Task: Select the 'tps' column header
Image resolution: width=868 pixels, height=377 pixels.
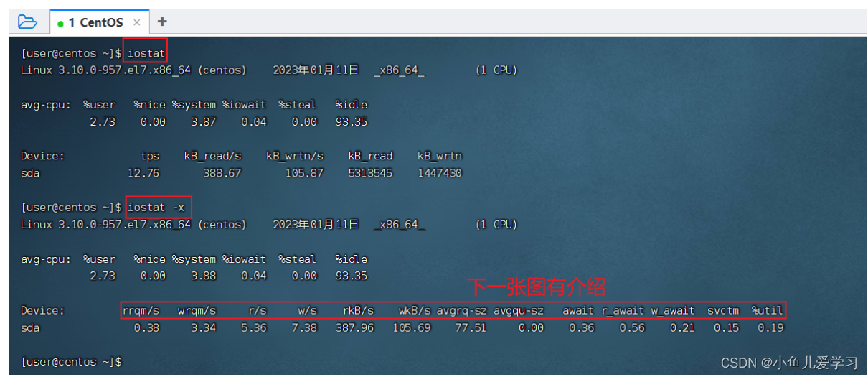Action: click(150, 156)
